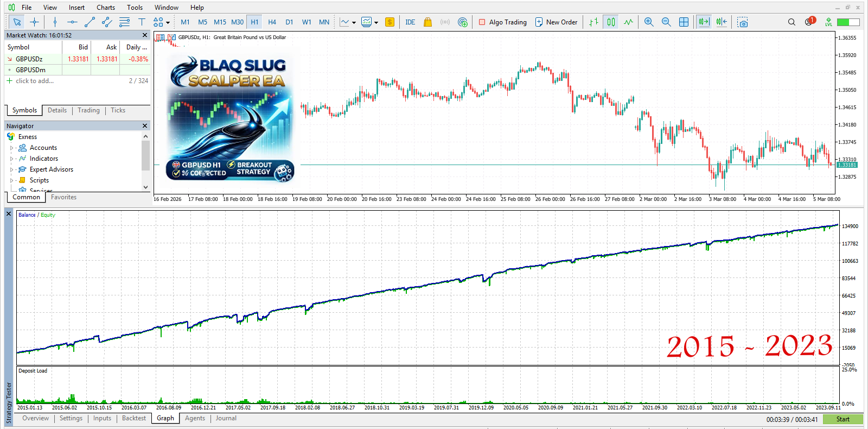The image size is (868, 429).
Task: Open the shapes objects dropdown
Action: [161, 22]
